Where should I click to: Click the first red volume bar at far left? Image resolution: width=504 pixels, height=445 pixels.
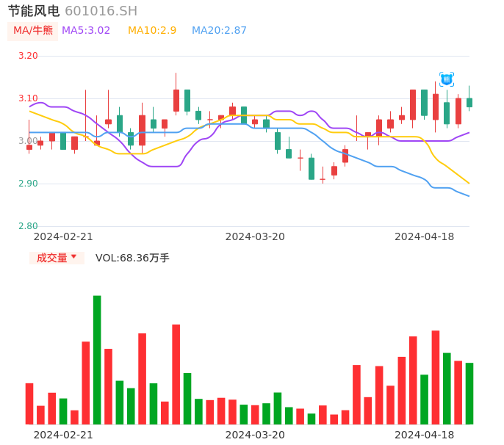pos(29,403)
